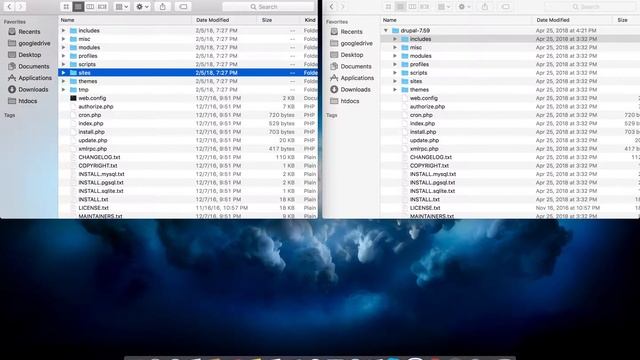Expand the includes folder in left window
This screenshot has height=360, width=640.
[63, 31]
